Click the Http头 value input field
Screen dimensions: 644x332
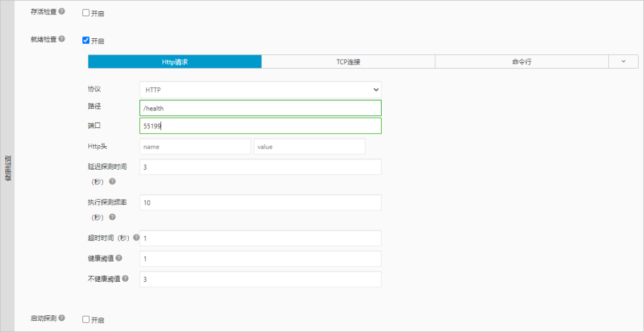309,146
